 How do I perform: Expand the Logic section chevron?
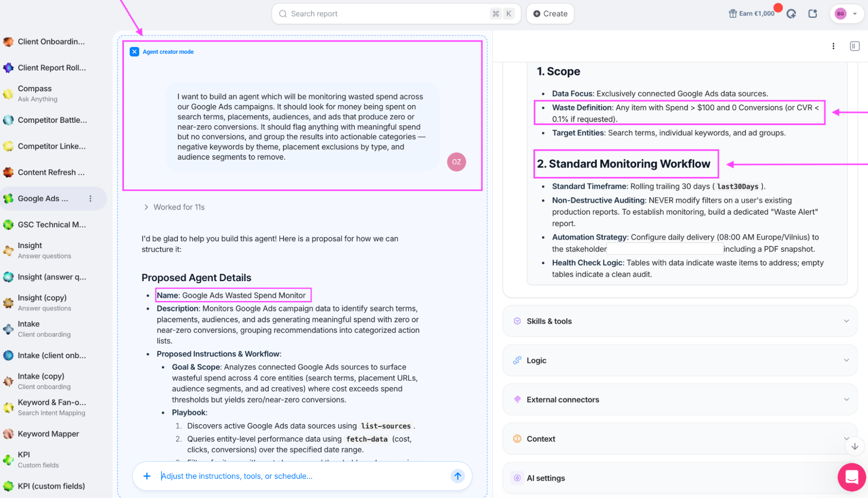846,360
